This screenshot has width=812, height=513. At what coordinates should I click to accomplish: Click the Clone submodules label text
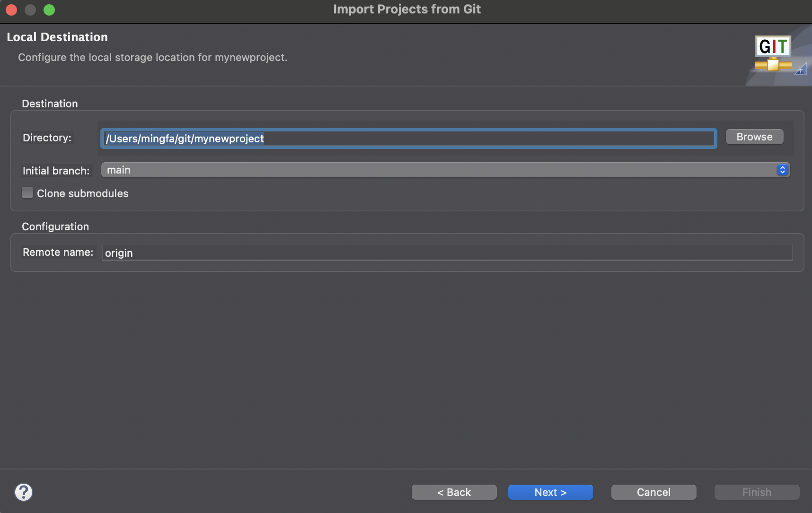coord(82,193)
